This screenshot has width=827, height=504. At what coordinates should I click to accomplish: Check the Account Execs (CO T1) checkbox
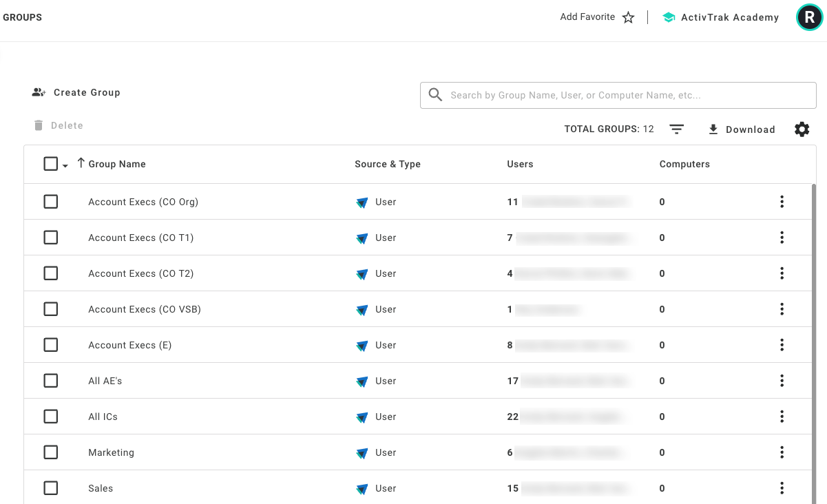point(50,238)
